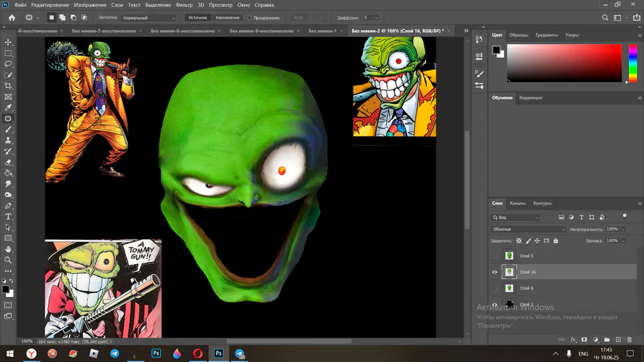Open the Диффузия value dropdown
Screen dimensions: 644x362
(x=376, y=18)
